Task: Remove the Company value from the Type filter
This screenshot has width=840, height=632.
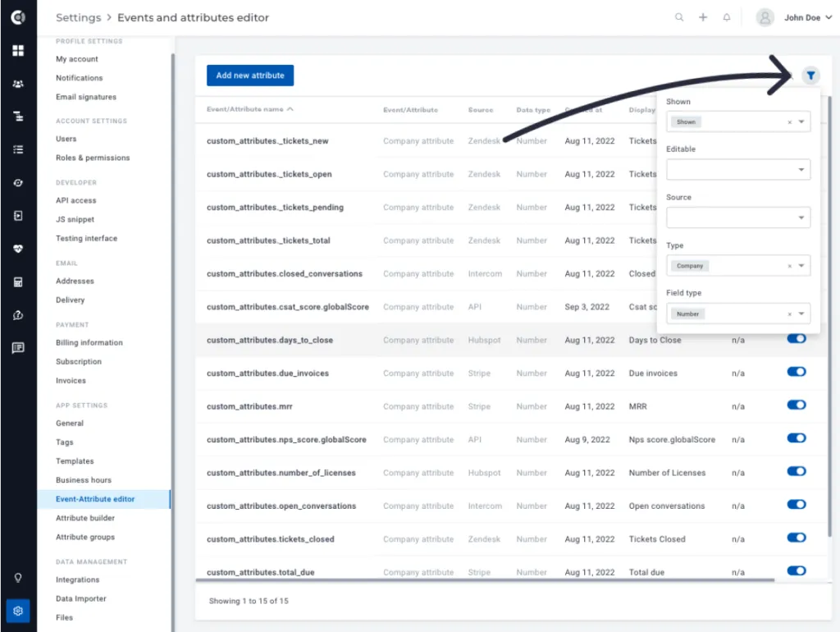Action: coord(790,266)
